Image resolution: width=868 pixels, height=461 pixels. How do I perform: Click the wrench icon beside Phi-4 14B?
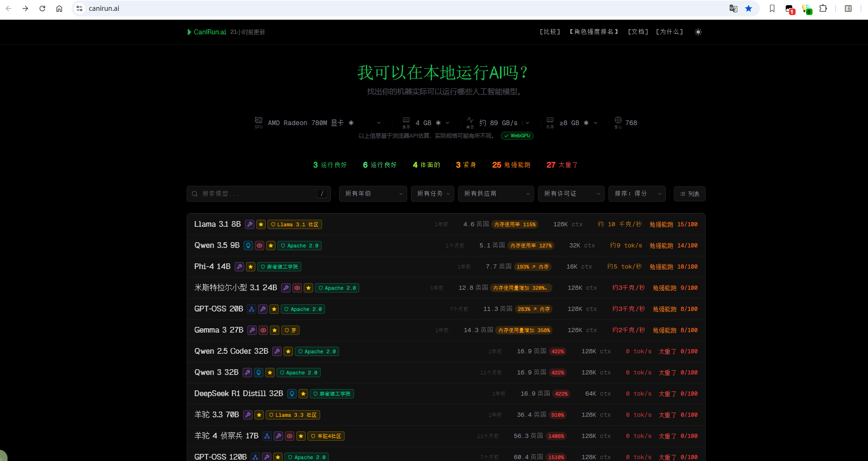[239, 267]
